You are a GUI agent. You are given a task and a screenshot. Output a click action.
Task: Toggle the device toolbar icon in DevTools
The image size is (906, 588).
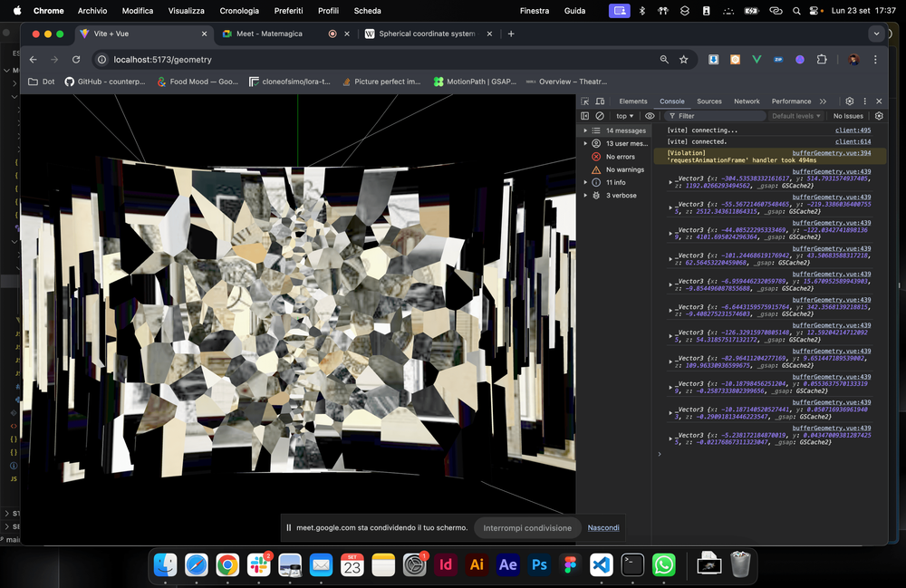(599, 101)
